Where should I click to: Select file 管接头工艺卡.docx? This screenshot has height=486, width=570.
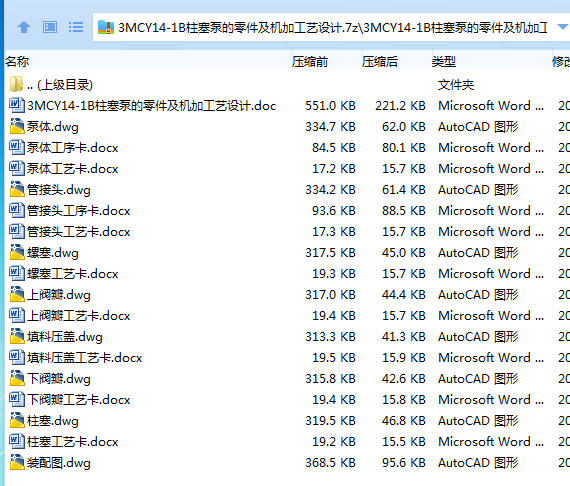tap(79, 232)
